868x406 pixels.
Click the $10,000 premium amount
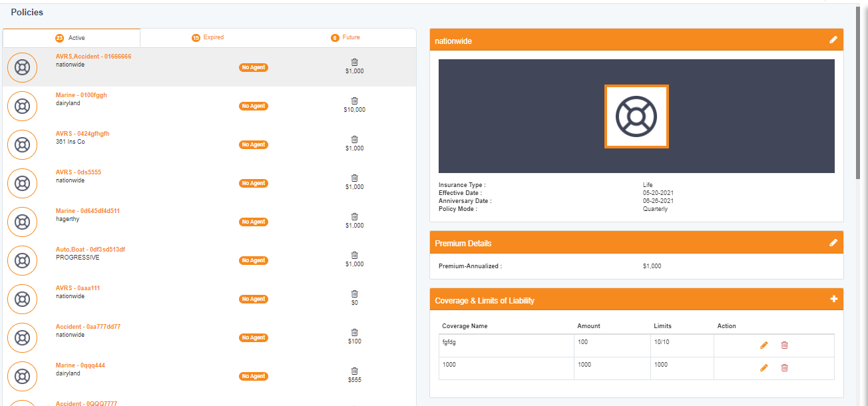pos(354,110)
